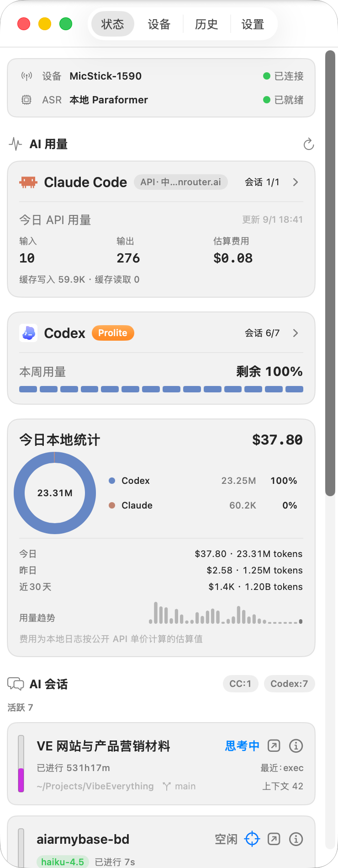Show info for aiarmybase-bd session

(296, 839)
